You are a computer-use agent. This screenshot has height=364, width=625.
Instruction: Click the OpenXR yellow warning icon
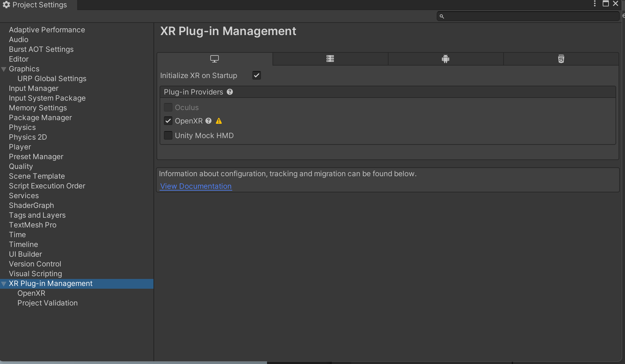tap(219, 121)
